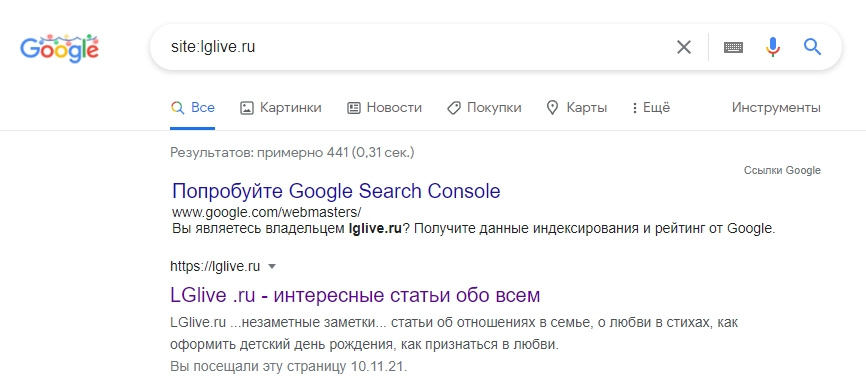
Task: Open the Новости tab
Action: [384, 108]
